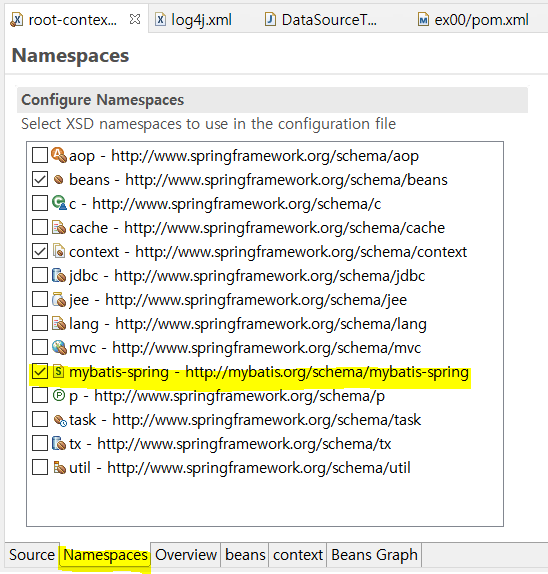Select the mvc schema row text

(x=245, y=348)
